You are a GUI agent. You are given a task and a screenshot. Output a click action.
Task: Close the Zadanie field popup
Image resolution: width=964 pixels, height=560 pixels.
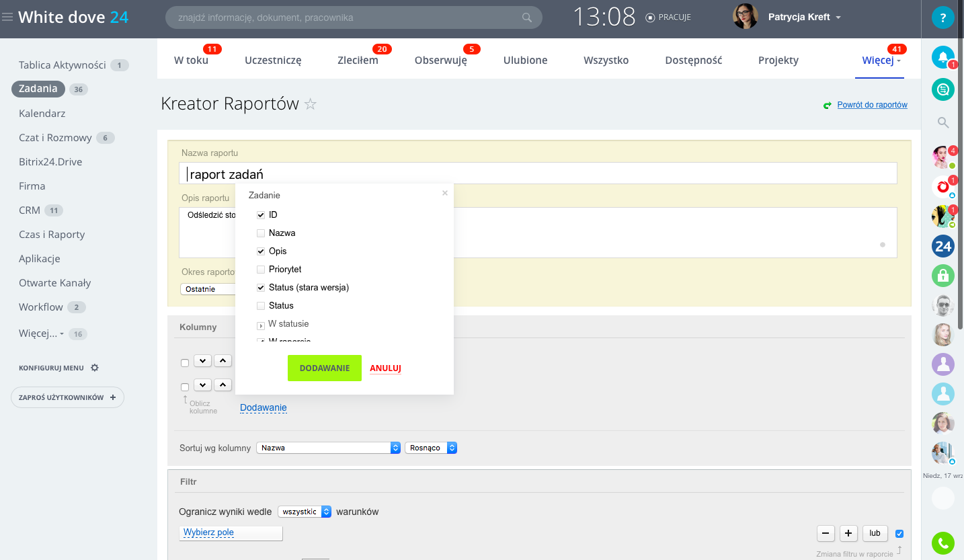444,193
